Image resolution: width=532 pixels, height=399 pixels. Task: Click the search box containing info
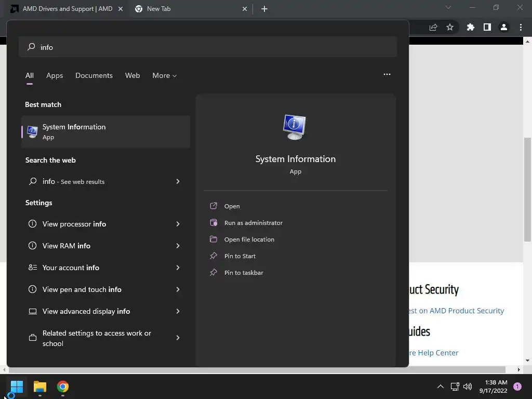[208, 47]
